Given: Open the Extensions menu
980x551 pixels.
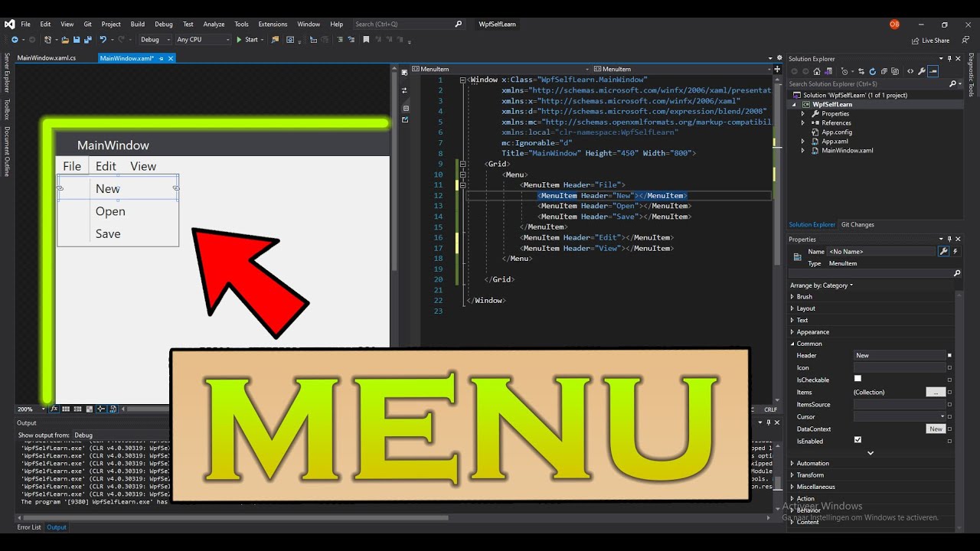Looking at the screenshot, I should pyautogui.click(x=273, y=24).
